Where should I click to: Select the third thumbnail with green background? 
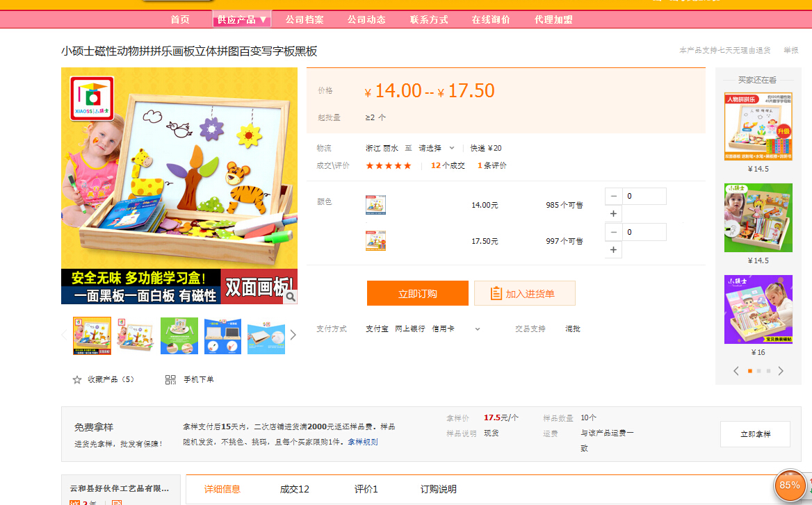[179, 336]
